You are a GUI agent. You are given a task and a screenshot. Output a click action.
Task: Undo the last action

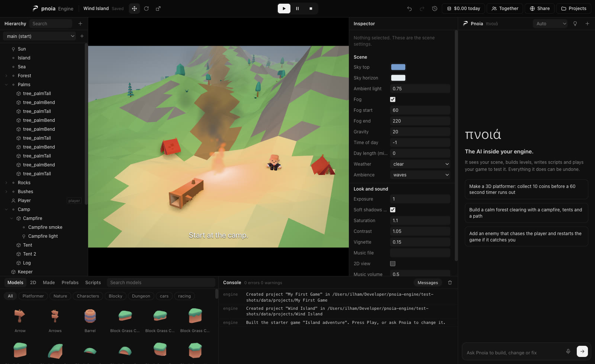[x=409, y=9]
